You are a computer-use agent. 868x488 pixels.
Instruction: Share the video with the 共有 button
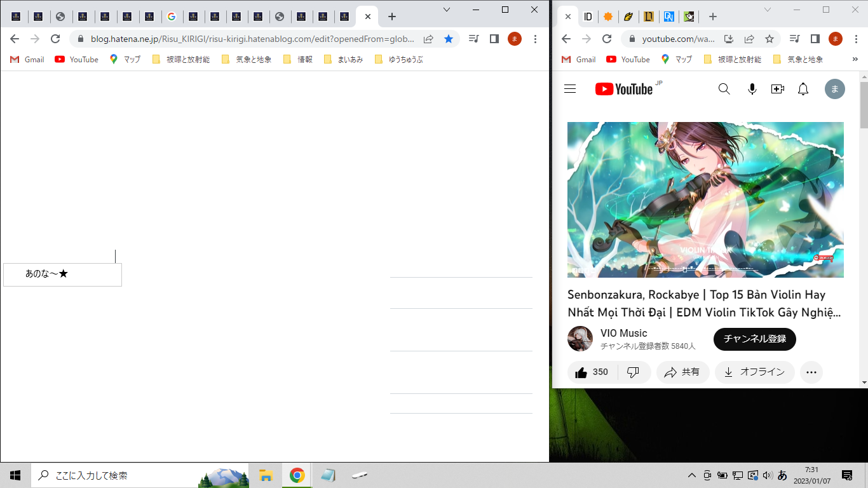(682, 372)
